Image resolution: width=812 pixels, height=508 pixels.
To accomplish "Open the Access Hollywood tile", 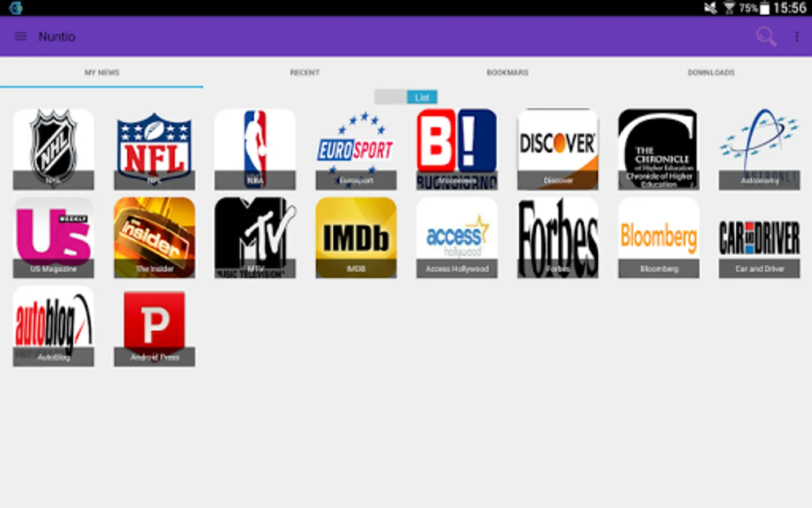I will (x=457, y=238).
